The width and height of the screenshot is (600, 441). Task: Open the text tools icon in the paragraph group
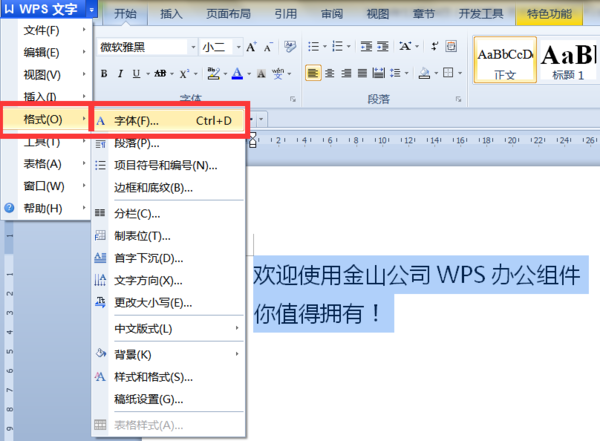(x=451, y=46)
